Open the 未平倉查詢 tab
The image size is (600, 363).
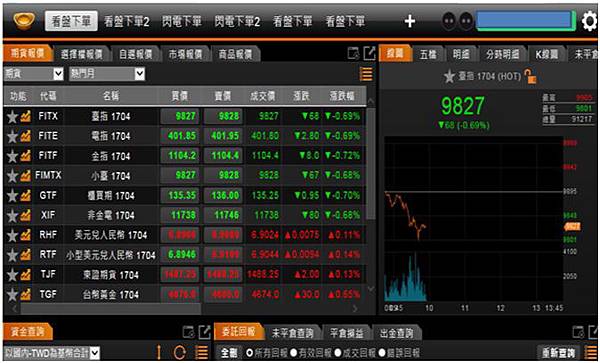[292, 333]
